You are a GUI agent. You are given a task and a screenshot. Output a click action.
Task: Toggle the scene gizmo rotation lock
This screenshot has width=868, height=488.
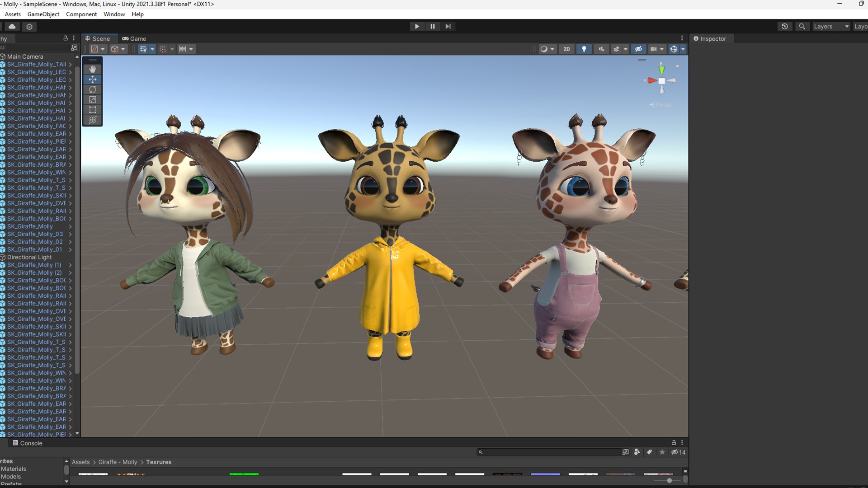pyautogui.click(x=677, y=66)
